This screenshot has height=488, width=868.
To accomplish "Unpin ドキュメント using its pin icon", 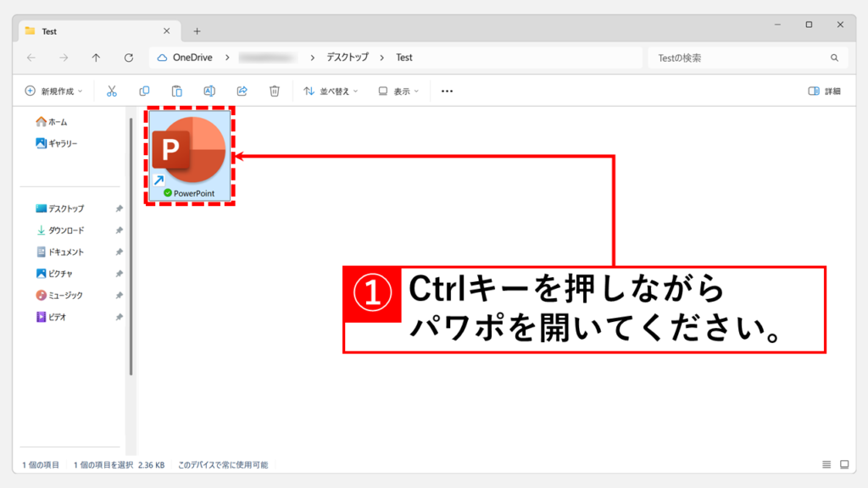I will tap(119, 252).
